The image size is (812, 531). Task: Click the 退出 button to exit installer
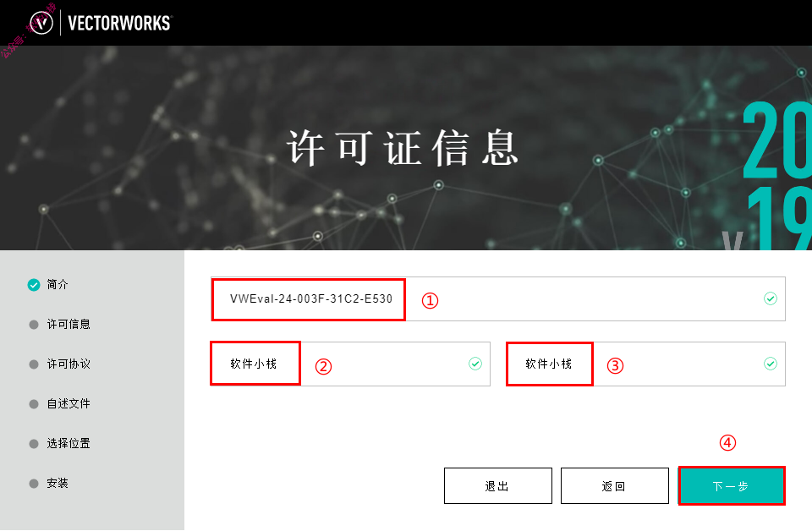pyautogui.click(x=498, y=486)
